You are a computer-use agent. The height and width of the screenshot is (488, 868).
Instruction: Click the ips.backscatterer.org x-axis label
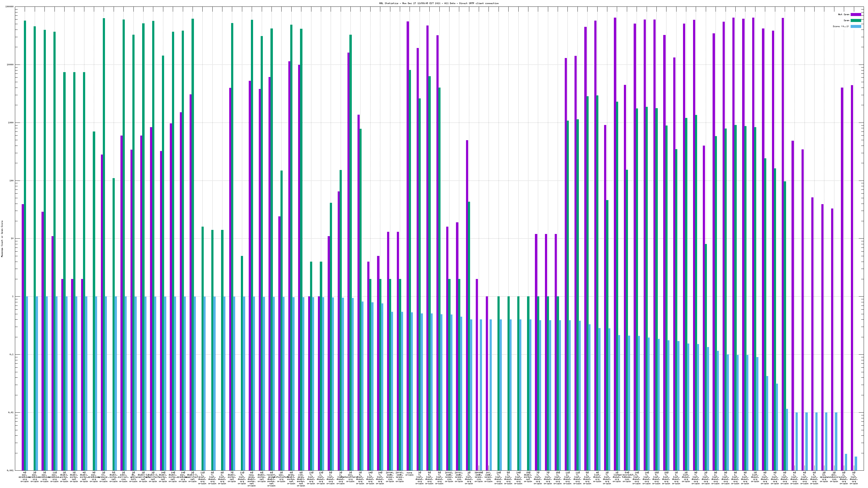[350, 477]
